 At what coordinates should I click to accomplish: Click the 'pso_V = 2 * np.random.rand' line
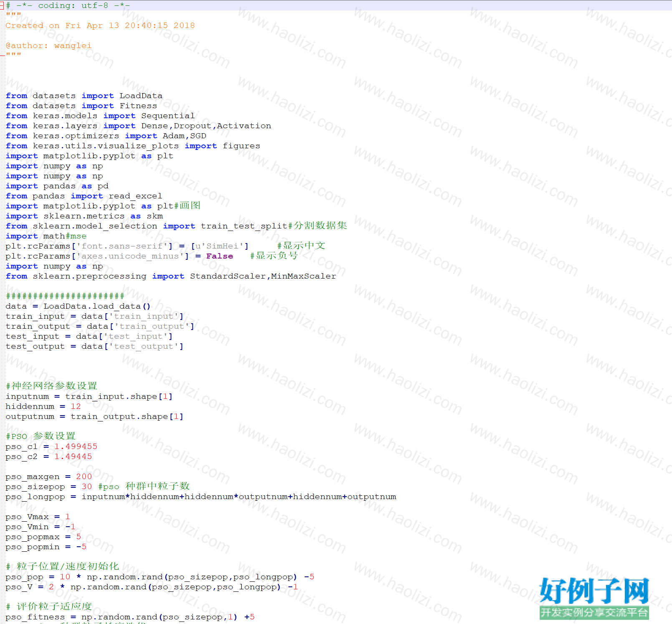[x=152, y=587]
